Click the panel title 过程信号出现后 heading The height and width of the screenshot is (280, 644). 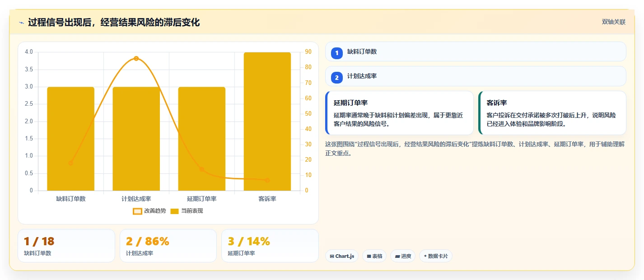point(114,23)
